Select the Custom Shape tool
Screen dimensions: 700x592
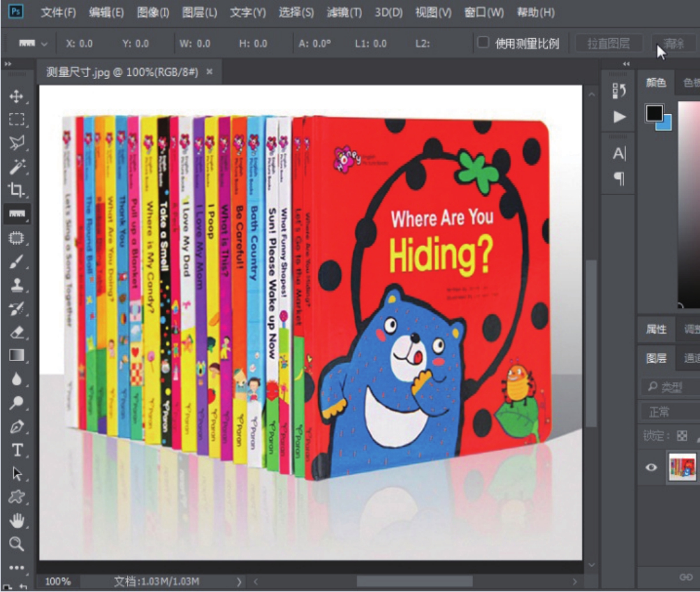[x=17, y=497]
